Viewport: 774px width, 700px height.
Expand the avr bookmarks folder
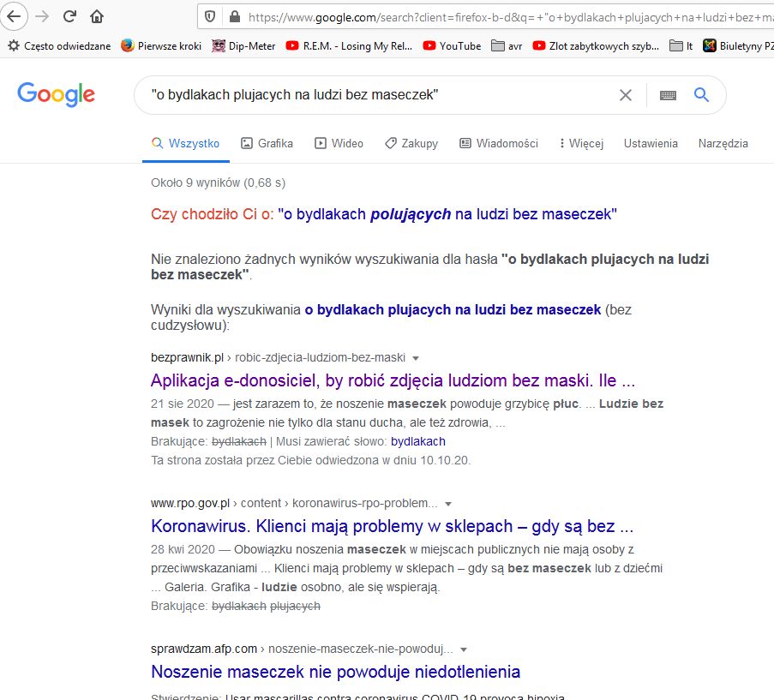pos(507,46)
